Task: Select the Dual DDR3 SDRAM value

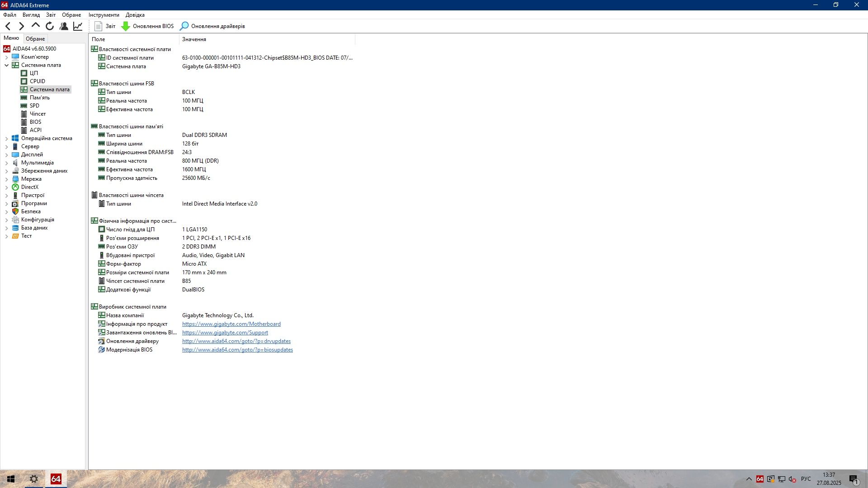Action: [204, 135]
